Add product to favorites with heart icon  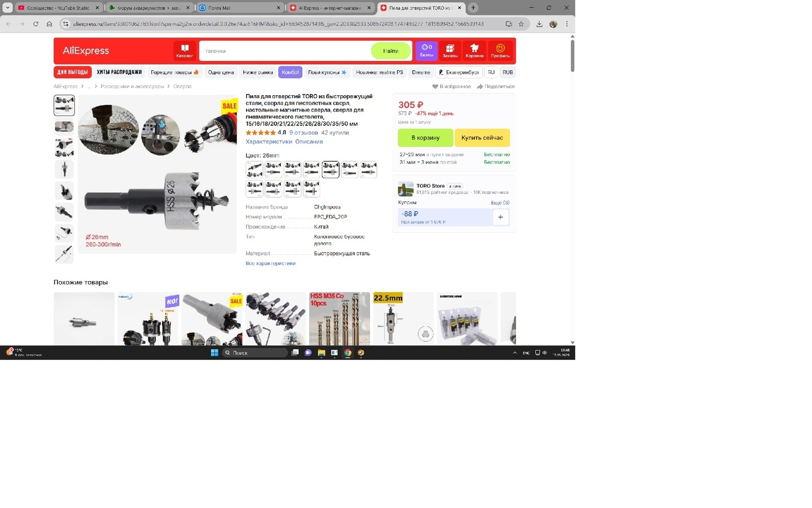(x=435, y=87)
